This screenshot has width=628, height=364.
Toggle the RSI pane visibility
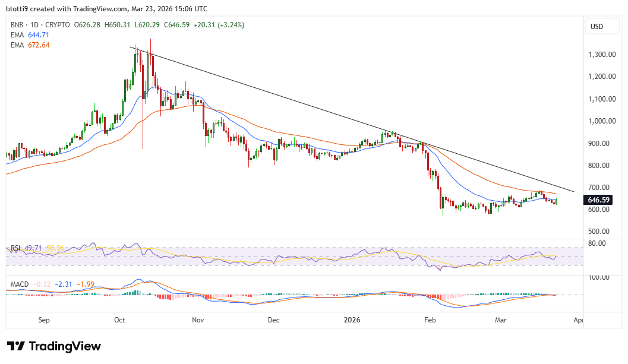click(15, 248)
